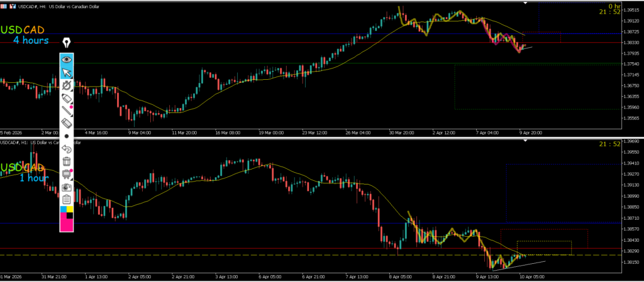Image resolution: width=644 pixels, height=282 pixels.
Task: Click the black dot brush size button
Action: pyautogui.click(x=67, y=136)
